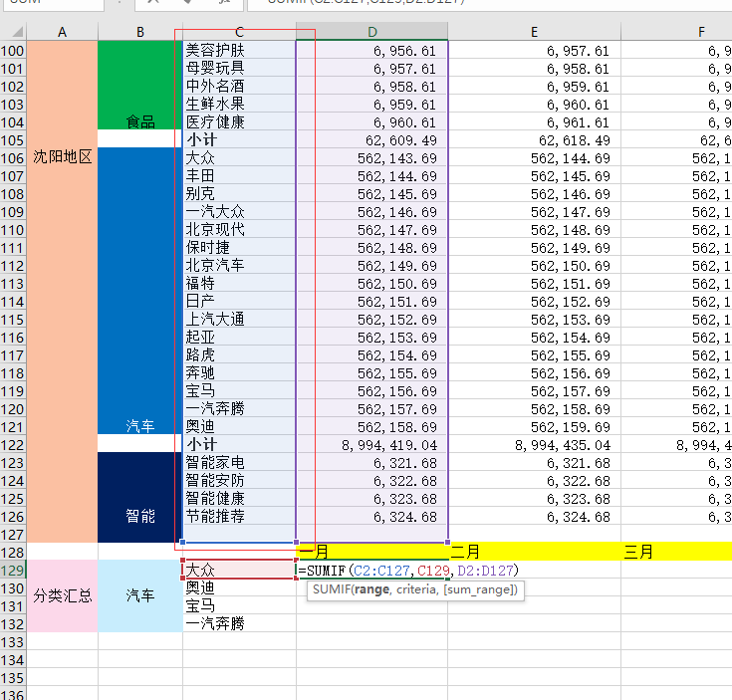732x700 pixels.
Task: Click cell D105 value 62,609.49
Action: [x=372, y=140]
